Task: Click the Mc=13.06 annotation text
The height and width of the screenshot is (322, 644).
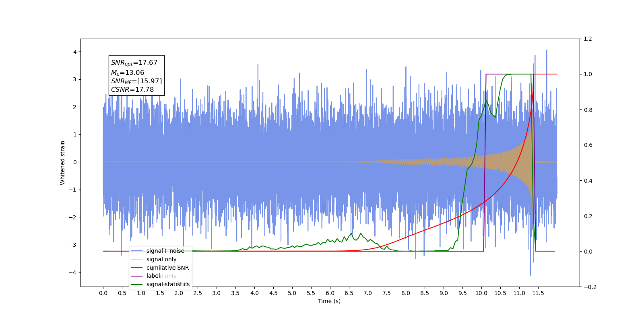Action: coord(127,73)
